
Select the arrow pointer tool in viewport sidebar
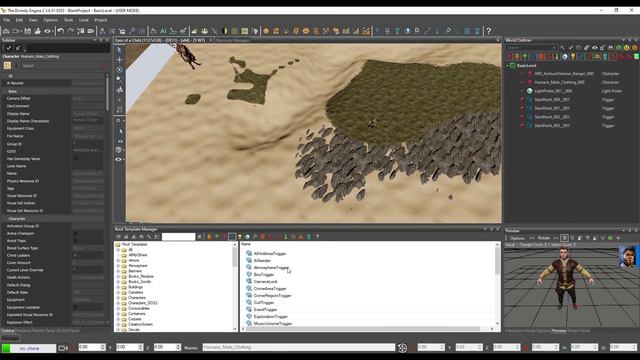click(x=120, y=50)
